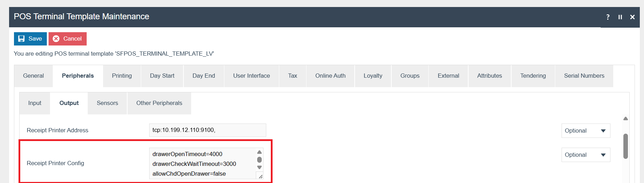Click inside the Receipt Printer Config textarea
Screen dimensions: 644x183
203,163
